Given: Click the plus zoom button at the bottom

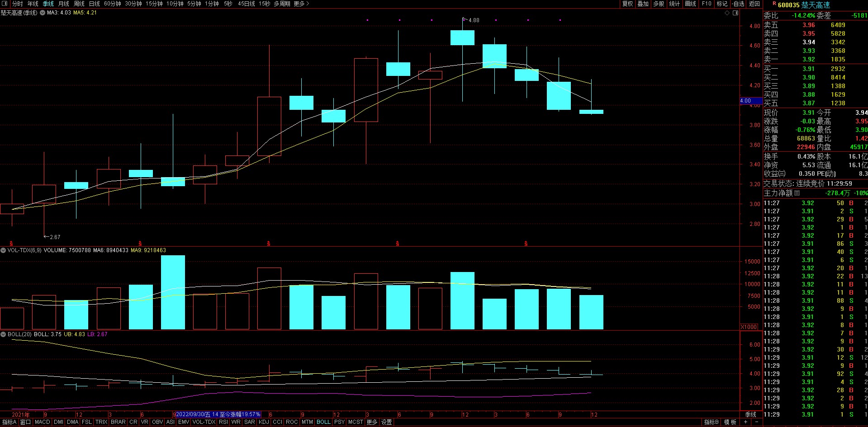Looking at the screenshot, I should pyautogui.click(x=745, y=422).
